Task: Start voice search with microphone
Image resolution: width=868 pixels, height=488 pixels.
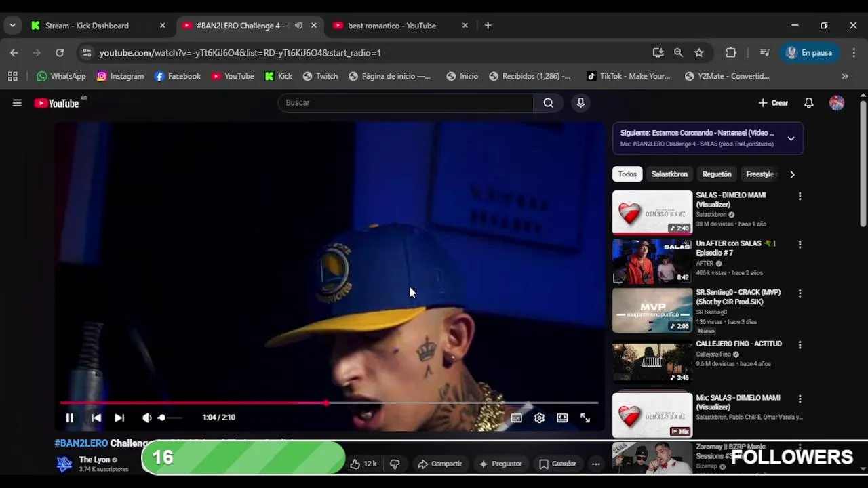Action: click(580, 102)
